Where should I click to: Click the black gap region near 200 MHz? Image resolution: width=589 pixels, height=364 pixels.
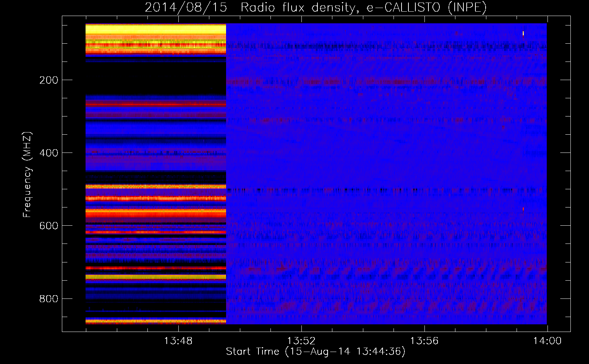(x=156, y=78)
